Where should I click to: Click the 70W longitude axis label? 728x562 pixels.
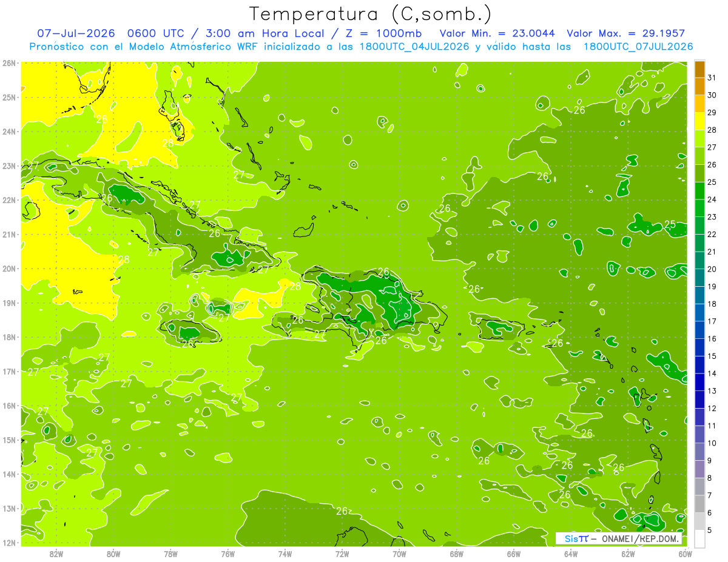pyautogui.click(x=399, y=554)
